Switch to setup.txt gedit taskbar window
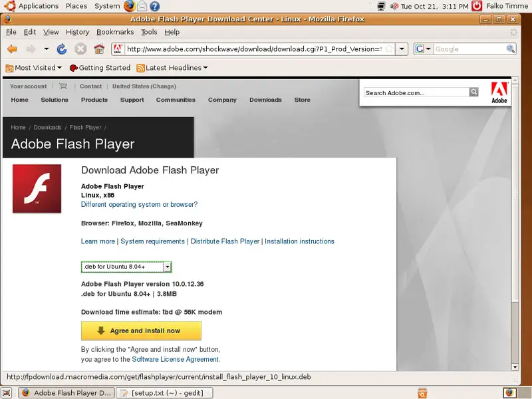This screenshot has height=399, width=532. (164, 393)
